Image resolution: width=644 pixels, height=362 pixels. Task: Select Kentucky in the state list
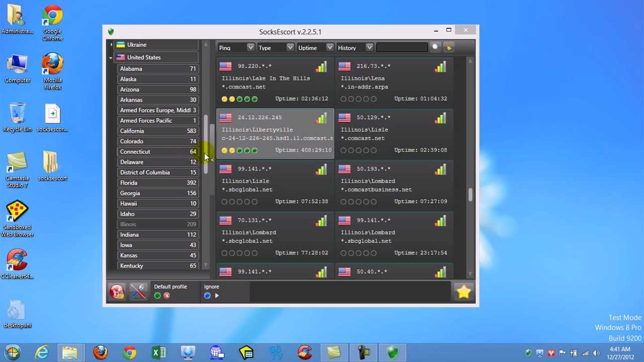point(158,265)
